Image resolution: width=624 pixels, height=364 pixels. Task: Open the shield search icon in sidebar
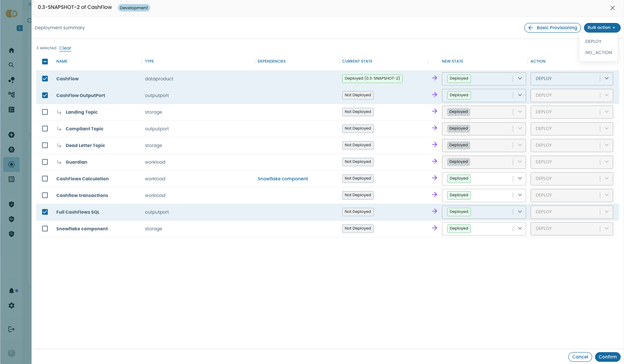pyautogui.click(x=11, y=234)
